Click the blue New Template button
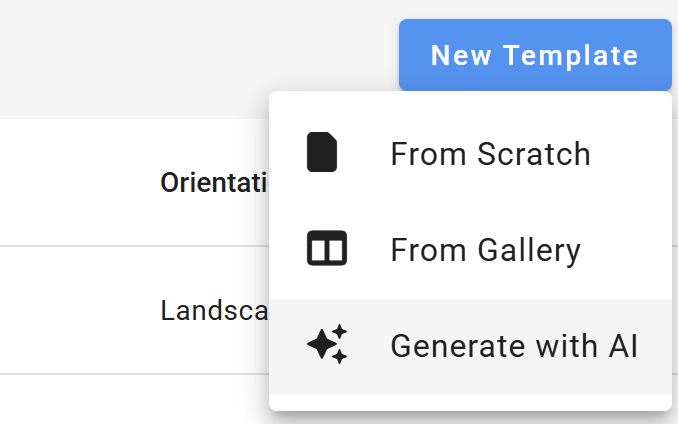The width and height of the screenshot is (678, 424). click(x=535, y=55)
